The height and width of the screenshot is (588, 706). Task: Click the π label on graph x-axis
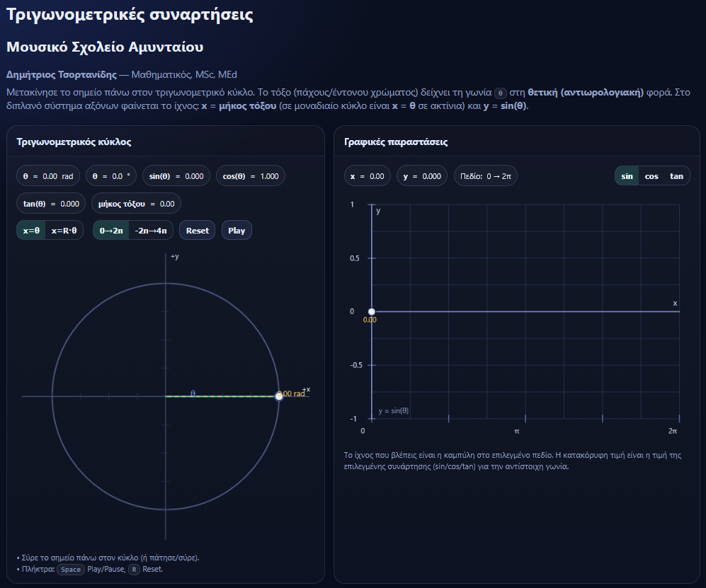tap(517, 431)
